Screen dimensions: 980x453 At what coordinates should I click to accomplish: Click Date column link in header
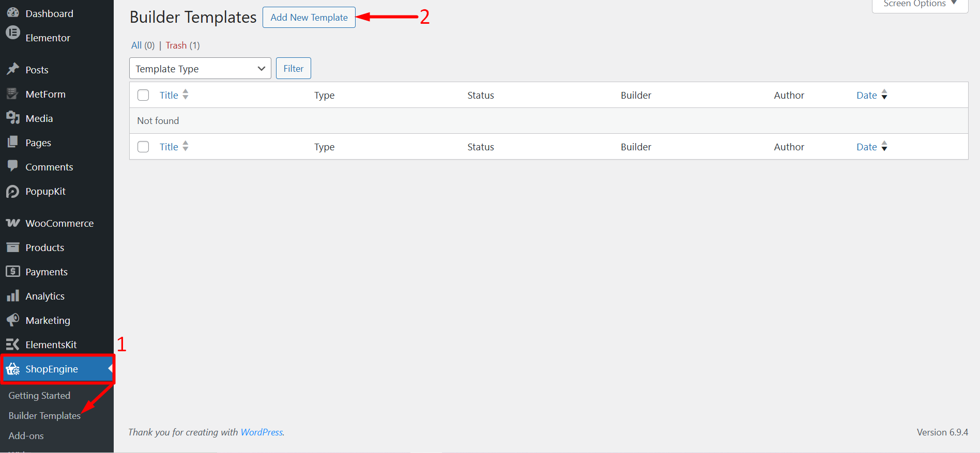(x=867, y=95)
